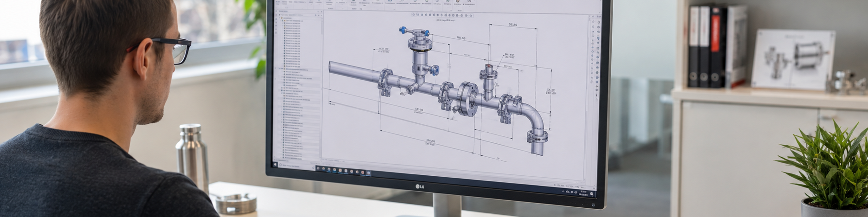The width and height of the screenshot is (868, 217).
Task: Open the Windows Start menu
Action: 275,164
